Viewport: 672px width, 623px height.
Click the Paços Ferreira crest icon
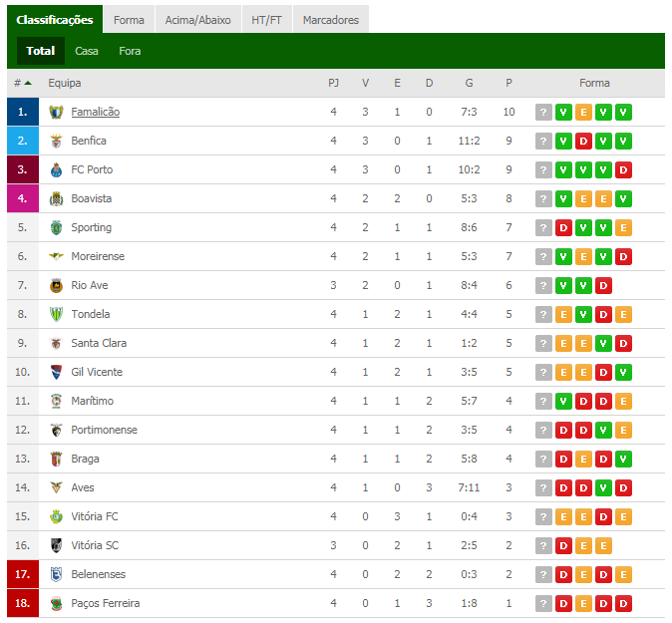click(x=56, y=604)
